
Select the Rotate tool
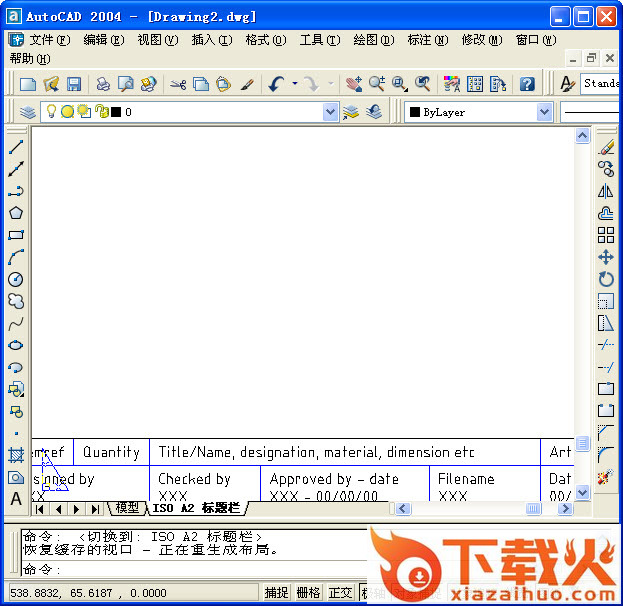coord(606,279)
